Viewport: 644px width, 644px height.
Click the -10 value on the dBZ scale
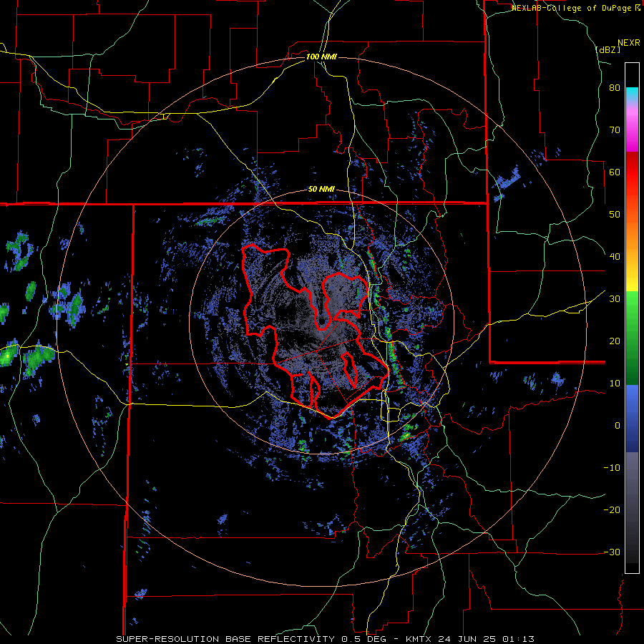click(x=612, y=468)
